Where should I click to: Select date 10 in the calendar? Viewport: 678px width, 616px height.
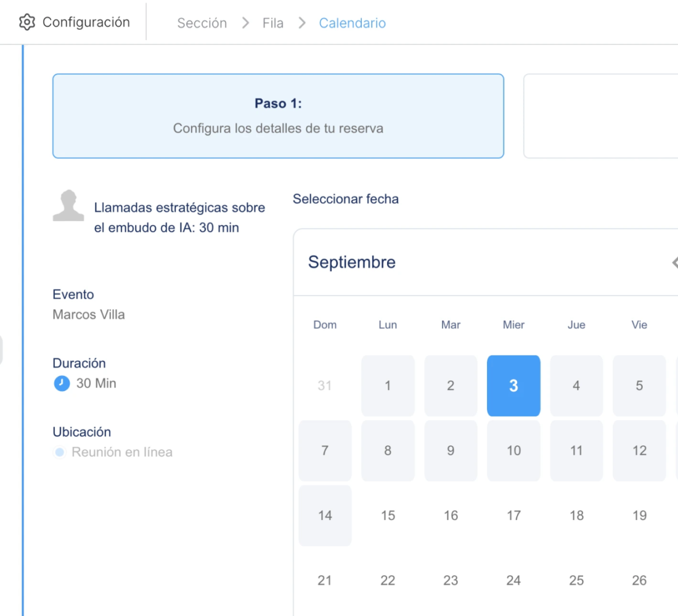[513, 451]
